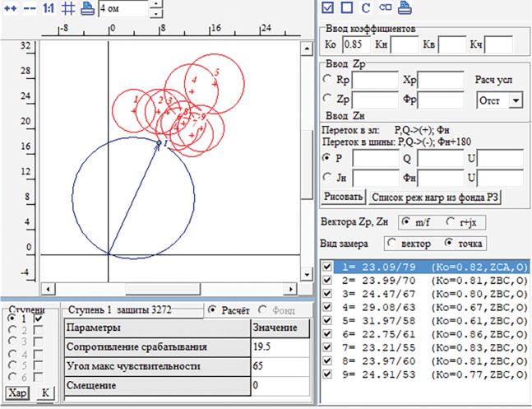Select m/f vector format radio

(405, 222)
